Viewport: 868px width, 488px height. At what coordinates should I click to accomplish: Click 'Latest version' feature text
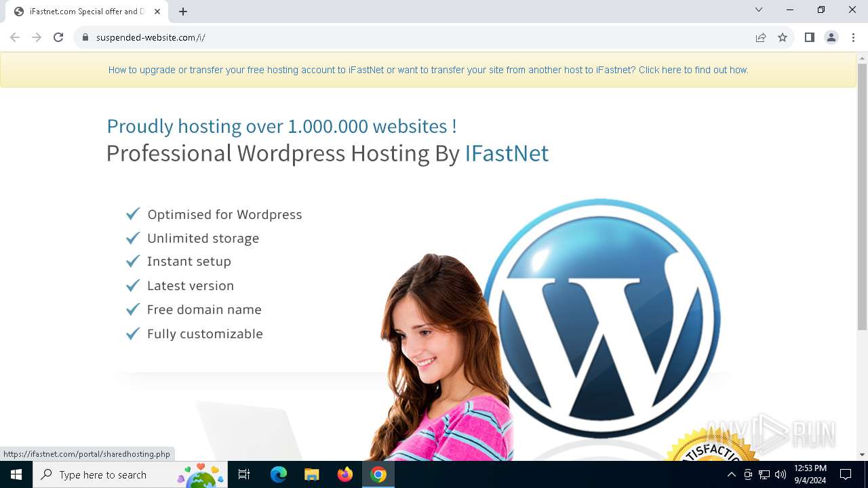tap(191, 285)
